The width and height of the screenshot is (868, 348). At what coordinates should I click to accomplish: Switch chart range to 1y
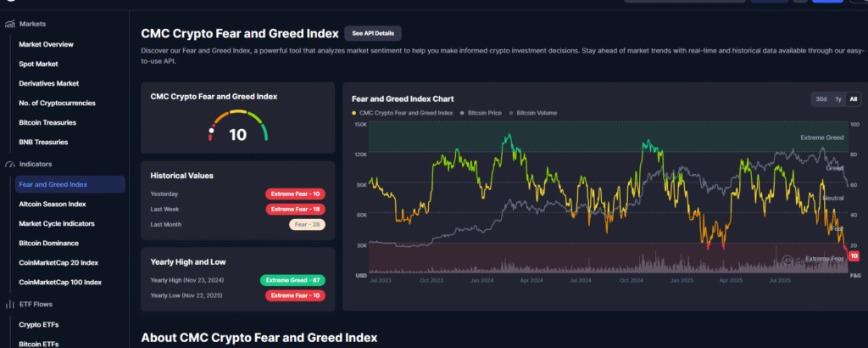tap(837, 99)
